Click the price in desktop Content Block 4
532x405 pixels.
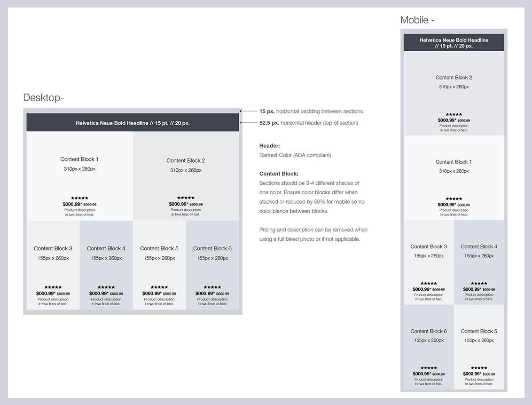tap(106, 294)
